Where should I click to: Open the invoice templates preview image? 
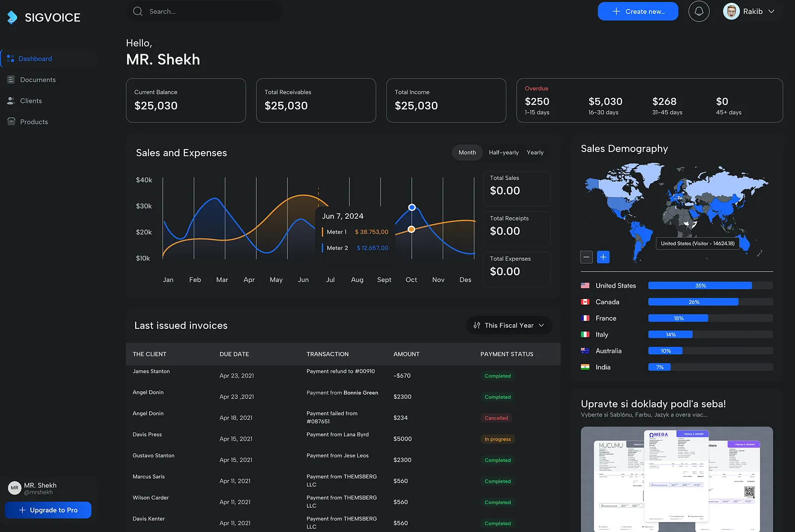point(677,479)
